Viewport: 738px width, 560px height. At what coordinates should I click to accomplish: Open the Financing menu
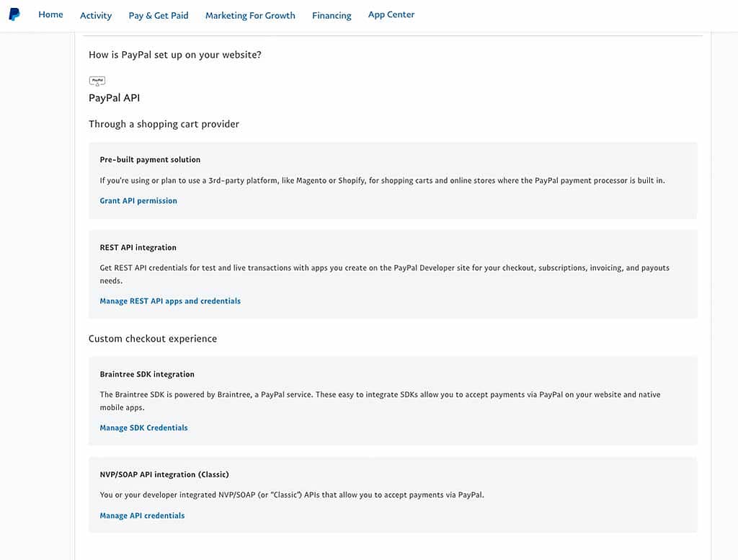tap(332, 16)
